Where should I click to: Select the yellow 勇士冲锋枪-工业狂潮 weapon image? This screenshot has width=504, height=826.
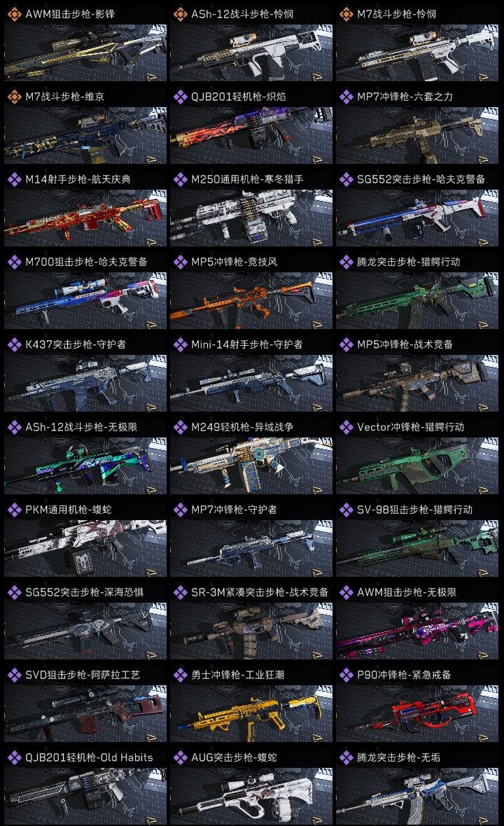251,714
